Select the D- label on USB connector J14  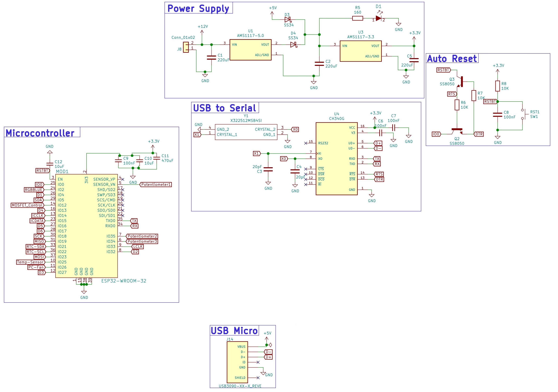(268, 352)
